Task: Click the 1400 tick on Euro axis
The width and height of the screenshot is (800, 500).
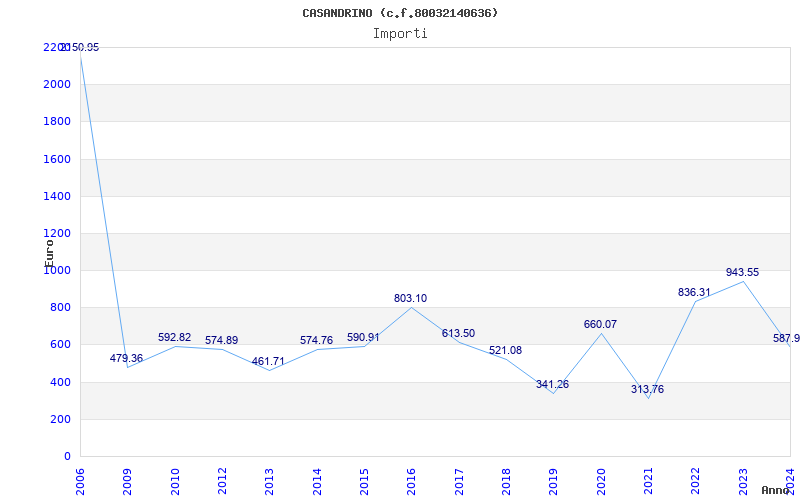Action: [57, 196]
